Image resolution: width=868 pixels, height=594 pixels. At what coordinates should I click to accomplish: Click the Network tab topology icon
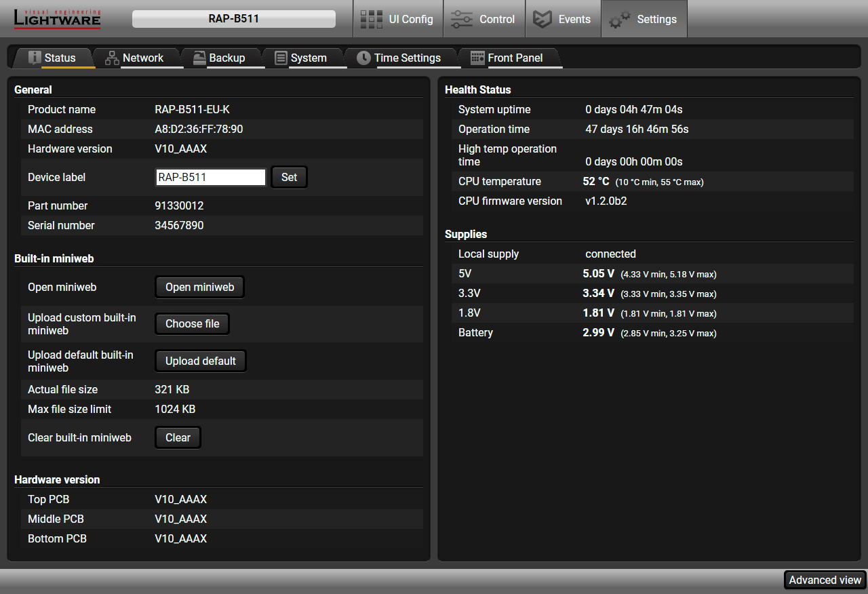tap(112, 58)
